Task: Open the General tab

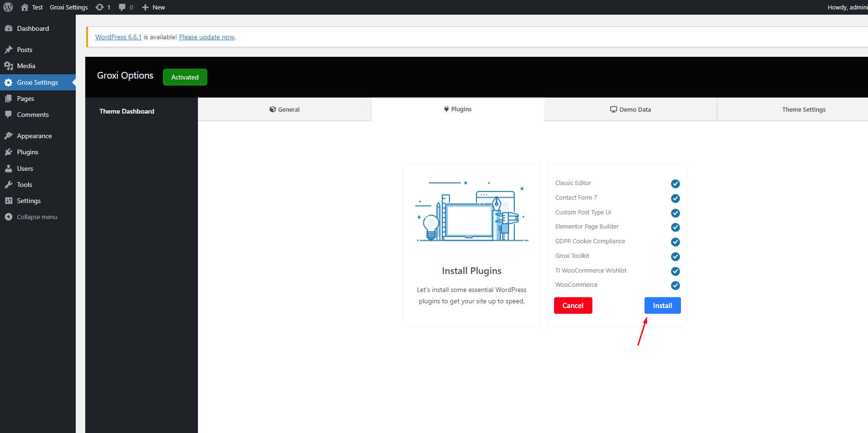Action: coord(284,109)
